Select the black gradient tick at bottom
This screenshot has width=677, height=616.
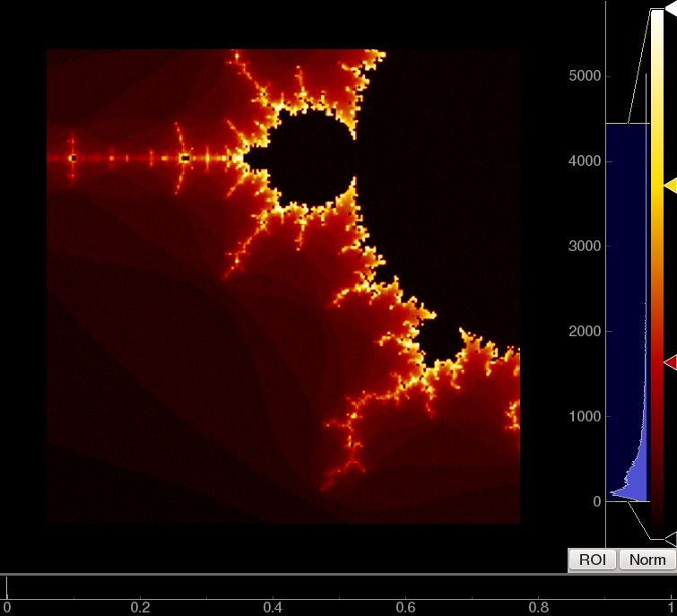point(671,539)
